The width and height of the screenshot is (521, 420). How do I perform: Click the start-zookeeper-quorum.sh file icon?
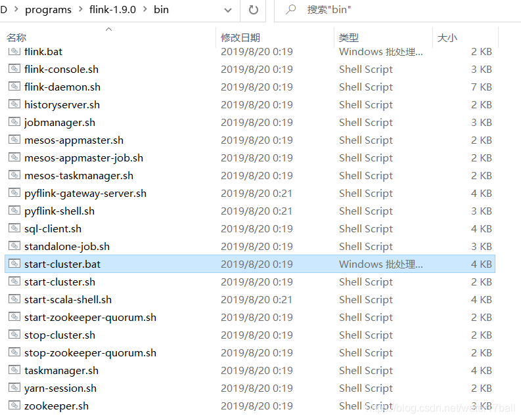point(14,317)
